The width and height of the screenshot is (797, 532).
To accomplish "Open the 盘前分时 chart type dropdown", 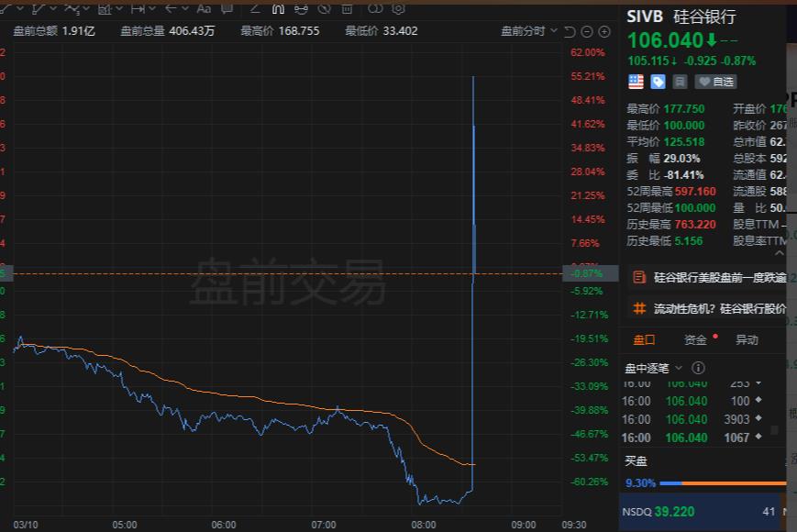I will tap(529, 30).
